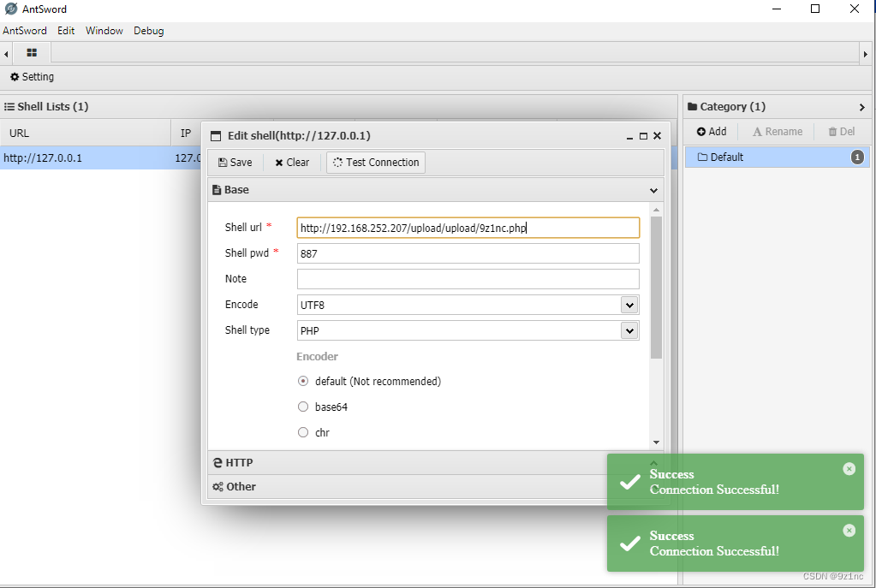Image resolution: width=876 pixels, height=588 pixels.
Task: Click the dialog vertical scrollbar thumb
Action: [x=657, y=288]
